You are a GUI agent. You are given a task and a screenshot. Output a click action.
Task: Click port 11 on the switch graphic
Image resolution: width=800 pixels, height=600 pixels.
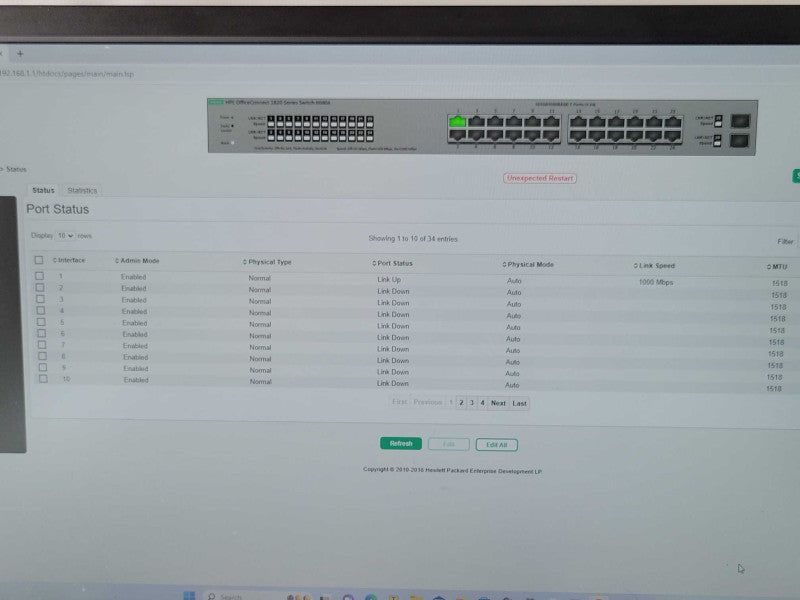tap(551, 121)
